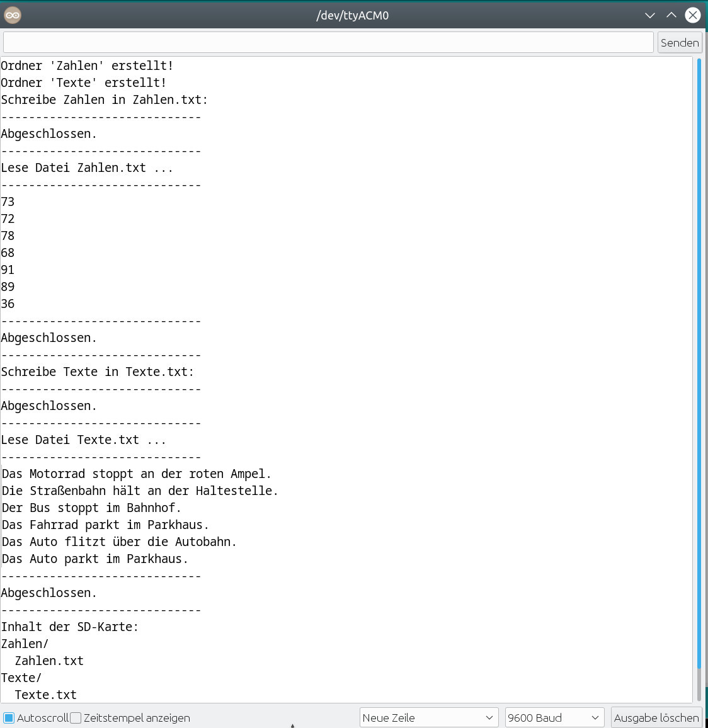Click "Die Straßenbahn hält an der Haltestelle."
The width and height of the screenshot is (708, 728).
pyautogui.click(x=140, y=491)
